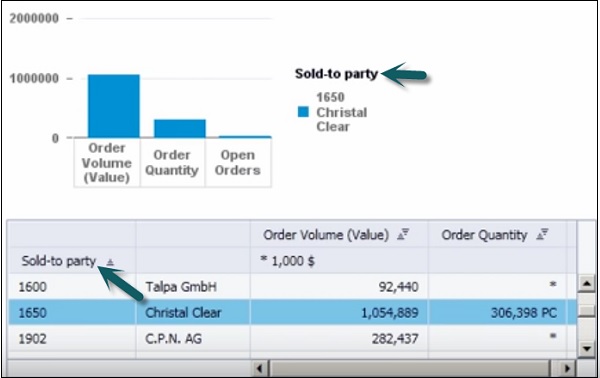Viewport: 600px width, 378px height.
Task: Click the horizontal scrollbar right arrow
Action: [x=567, y=368]
